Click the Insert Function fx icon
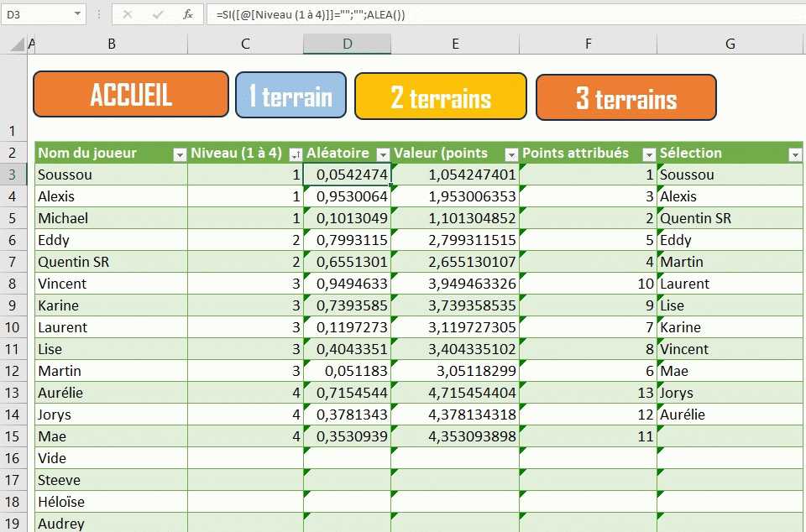Image resolution: width=806 pixels, height=532 pixels. click(x=188, y=14)
